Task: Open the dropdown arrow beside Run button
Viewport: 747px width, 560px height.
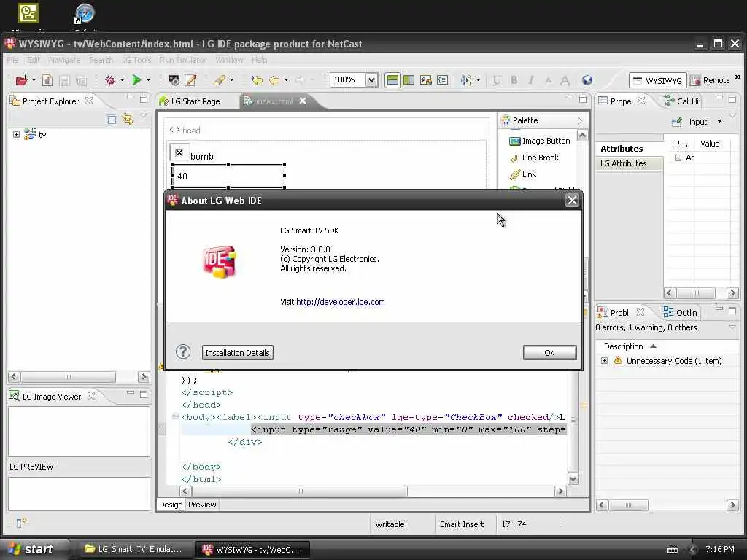Action: click(148, 80)
